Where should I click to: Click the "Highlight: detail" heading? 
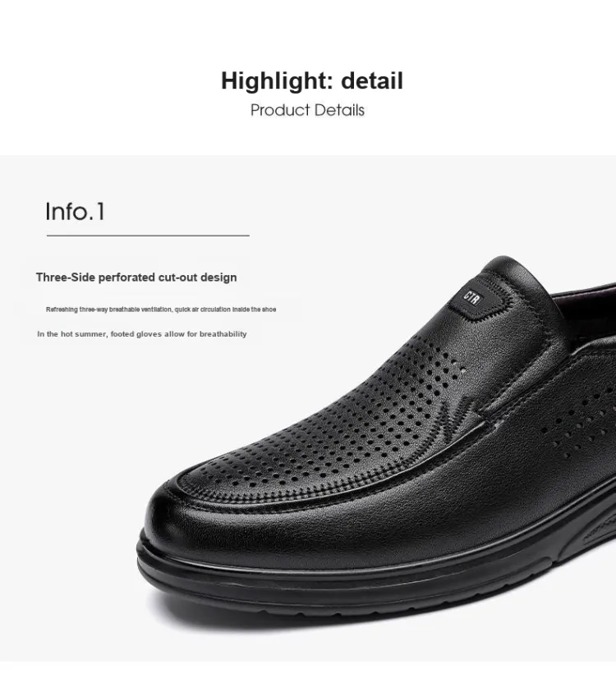click(312, 80)
